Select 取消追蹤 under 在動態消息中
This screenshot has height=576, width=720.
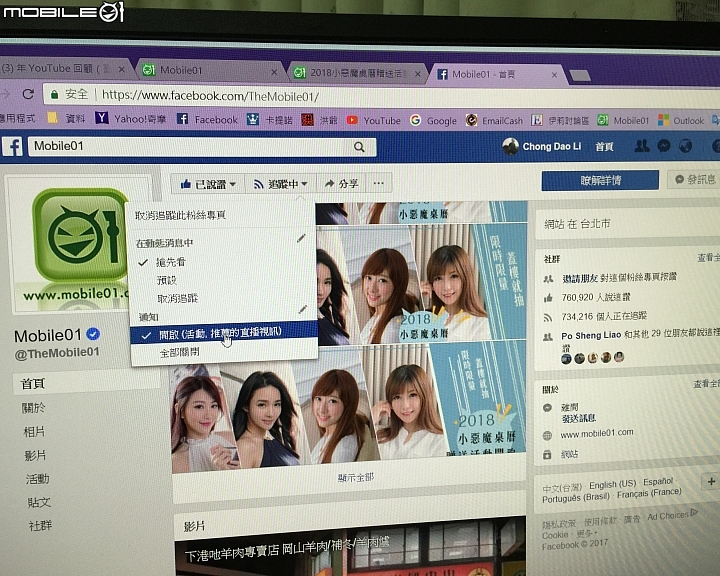tap(178, 299)
